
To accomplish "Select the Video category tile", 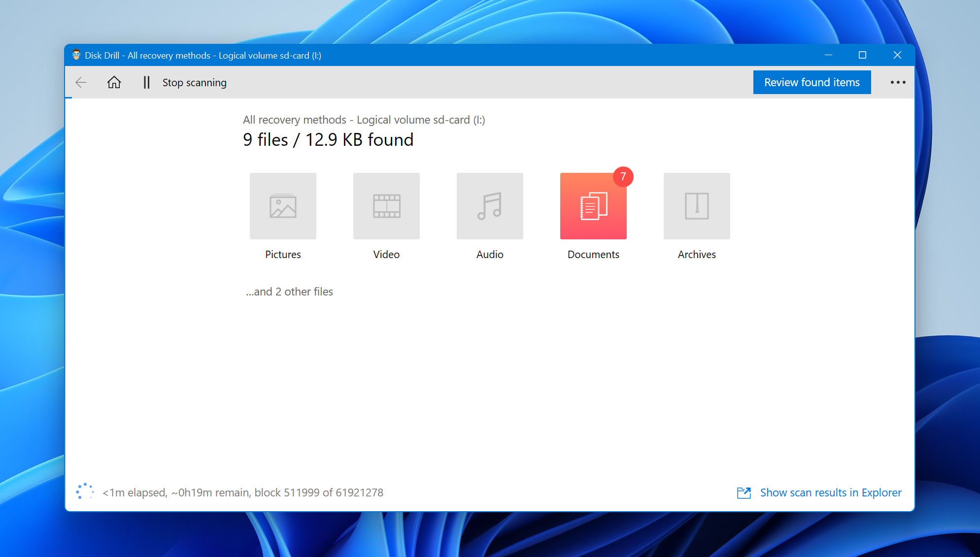I will (386, 206).
